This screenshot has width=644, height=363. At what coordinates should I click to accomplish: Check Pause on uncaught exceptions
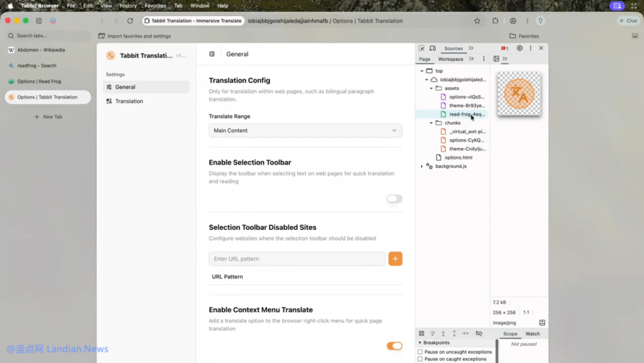pos(420,352)
